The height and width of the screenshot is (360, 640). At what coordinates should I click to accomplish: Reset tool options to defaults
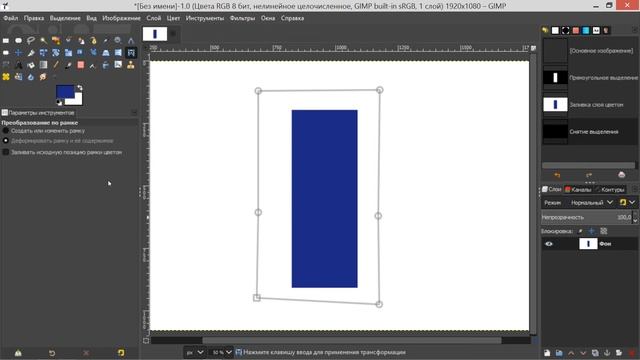point(121,353)
